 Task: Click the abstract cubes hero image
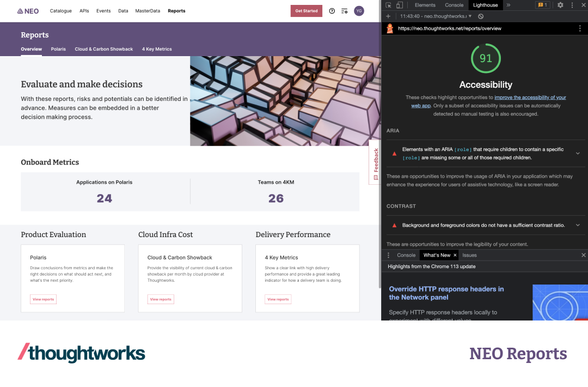click(285, 101)
